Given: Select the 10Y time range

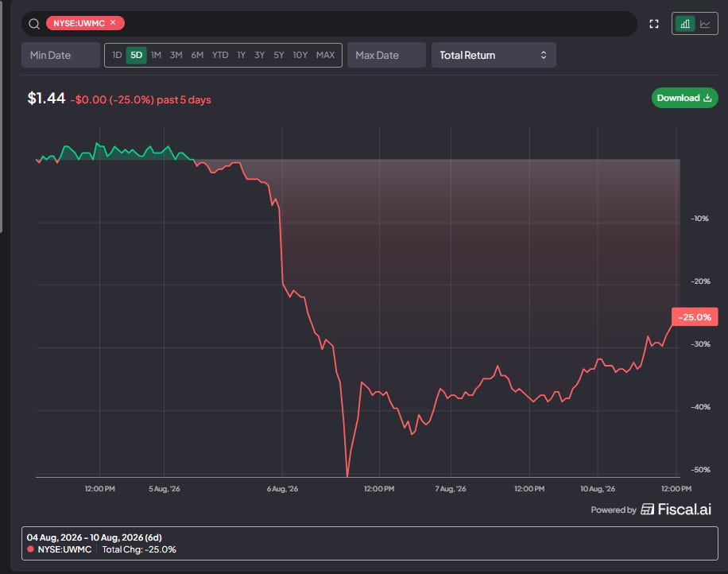Looking at the screenshot, I should (300, 55).
